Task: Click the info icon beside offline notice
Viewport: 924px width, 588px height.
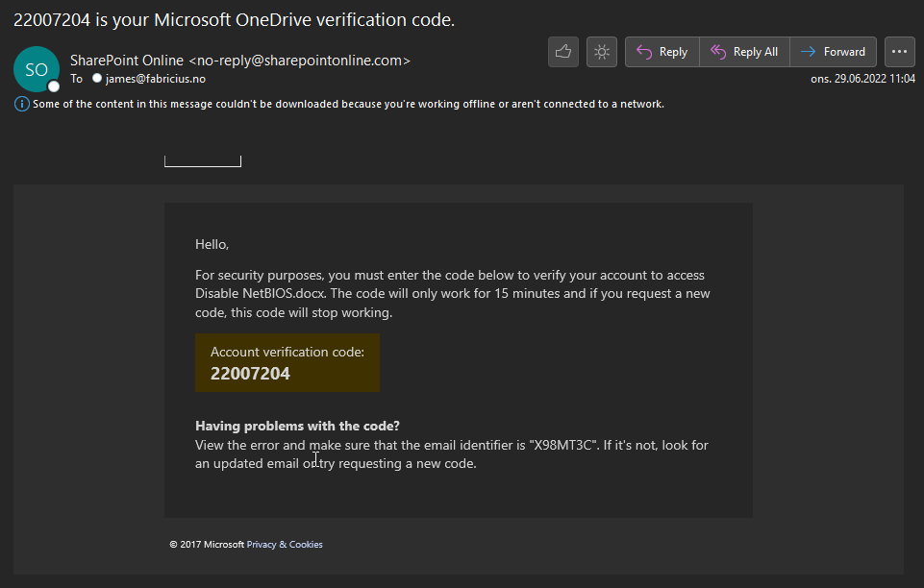Action: [22, 104]
